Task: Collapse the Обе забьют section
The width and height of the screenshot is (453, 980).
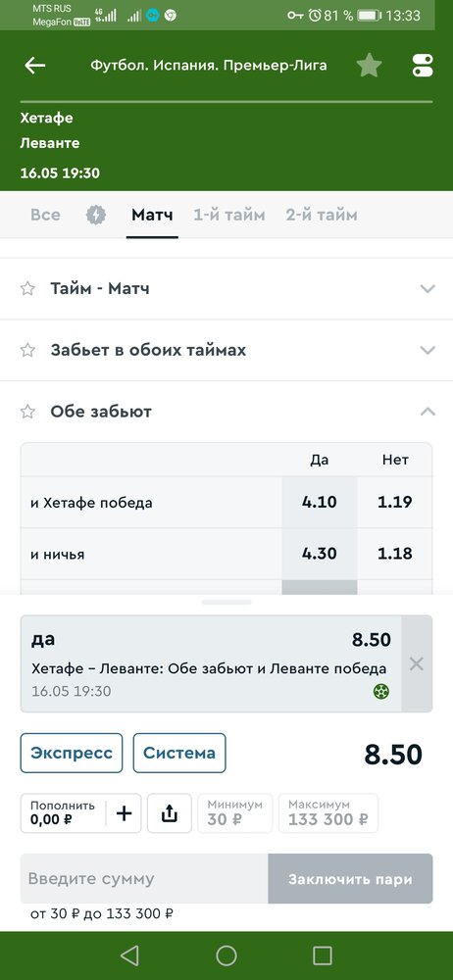Action: pos(428,412)
